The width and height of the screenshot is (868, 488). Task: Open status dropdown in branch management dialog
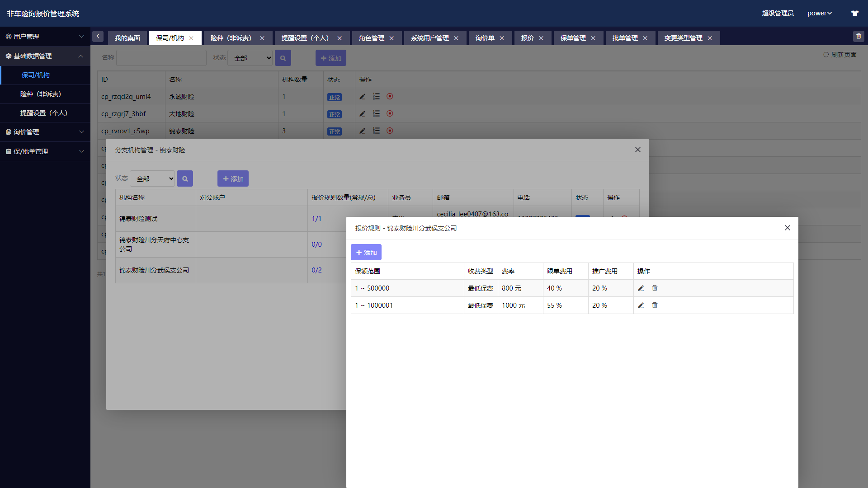(x=152, y=178)
